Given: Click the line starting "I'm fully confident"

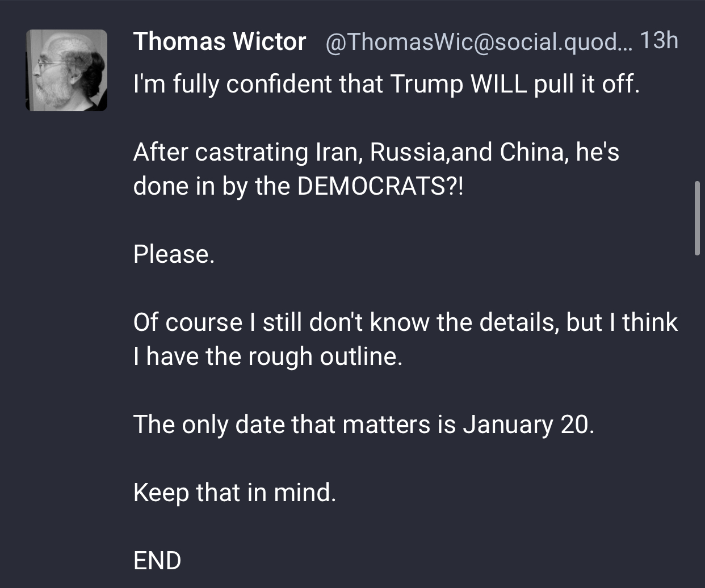Looking at the screenshot, I should (386, 85).
